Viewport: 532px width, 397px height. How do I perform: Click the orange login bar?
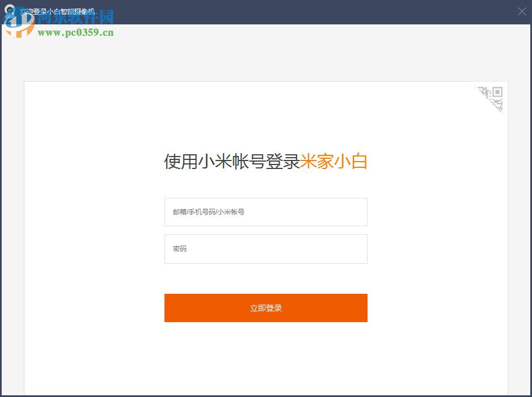(265, 307)
